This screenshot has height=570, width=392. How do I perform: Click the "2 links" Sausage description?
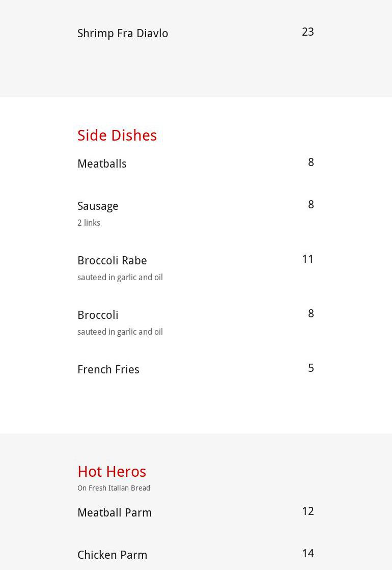89,223
